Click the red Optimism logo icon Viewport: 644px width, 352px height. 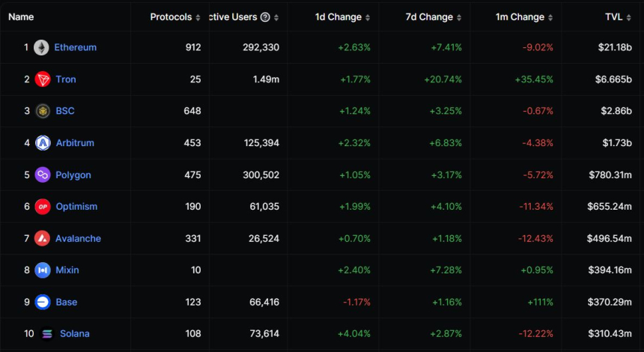pos(43,207)
